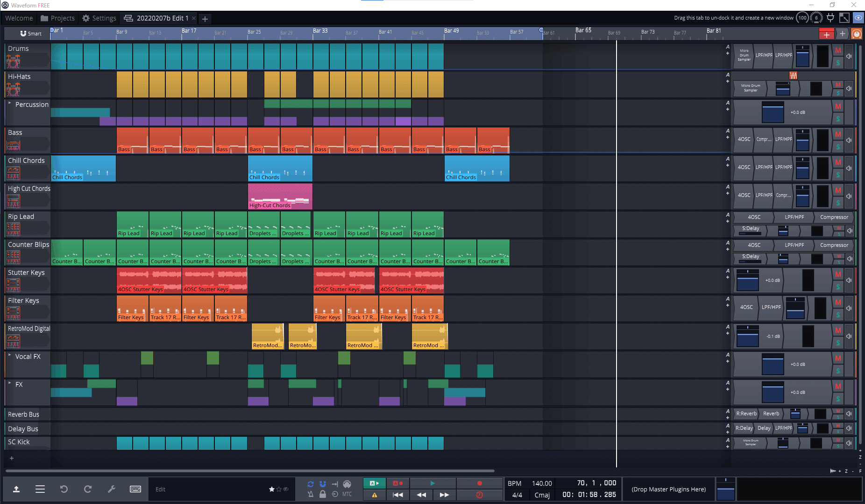This screenshot has height=504, width=865.
Task: Click the Projects button
Action: point(57,18)
